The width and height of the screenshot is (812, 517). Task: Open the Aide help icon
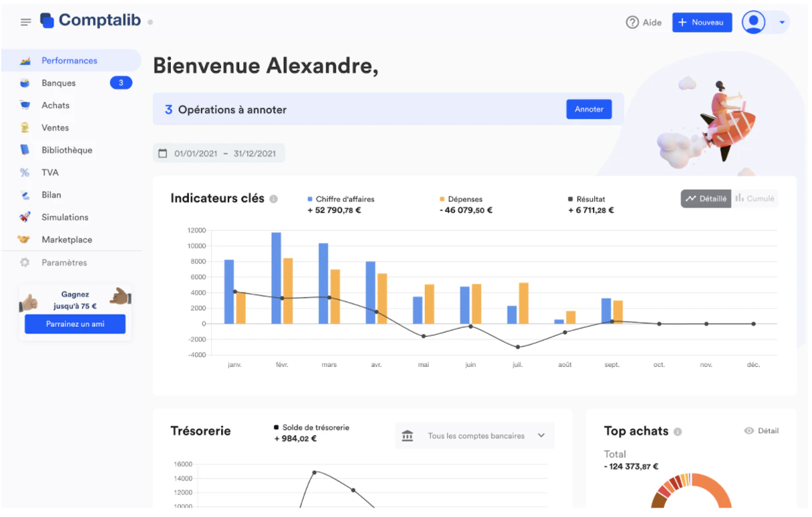tap(632, 22)
